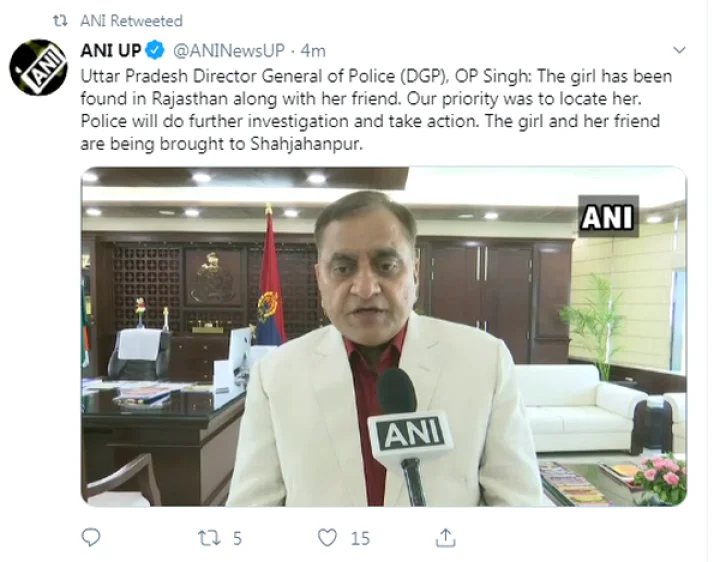Viewport: 720px width, 562px height.
Task: Open the ANI profile avatar
Action: 38,68
